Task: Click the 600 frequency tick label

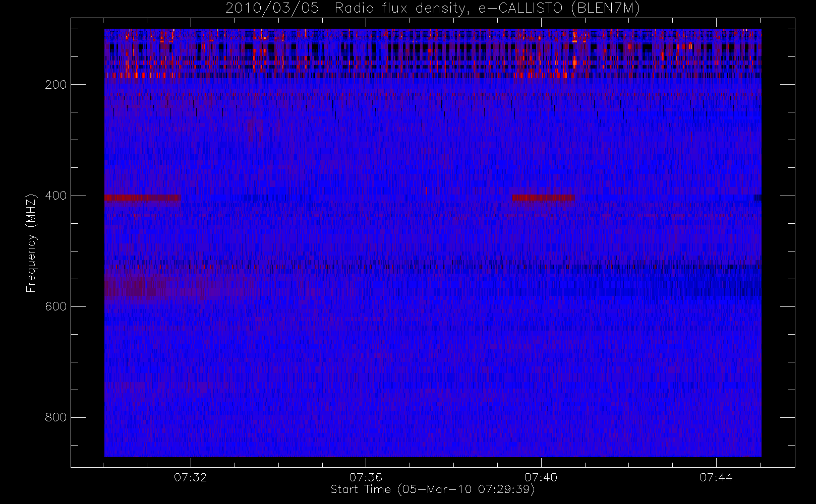Action: (x=56, y=306)
